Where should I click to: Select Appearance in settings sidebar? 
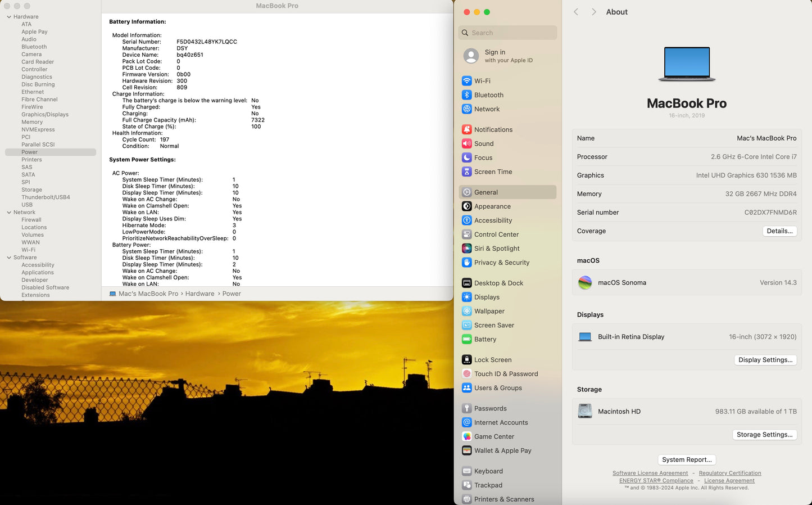tap(492, 206)
